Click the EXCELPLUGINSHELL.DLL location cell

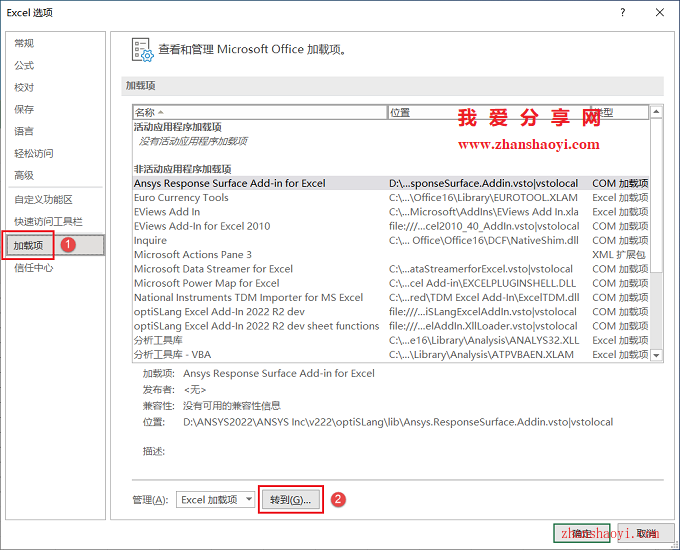482,283
